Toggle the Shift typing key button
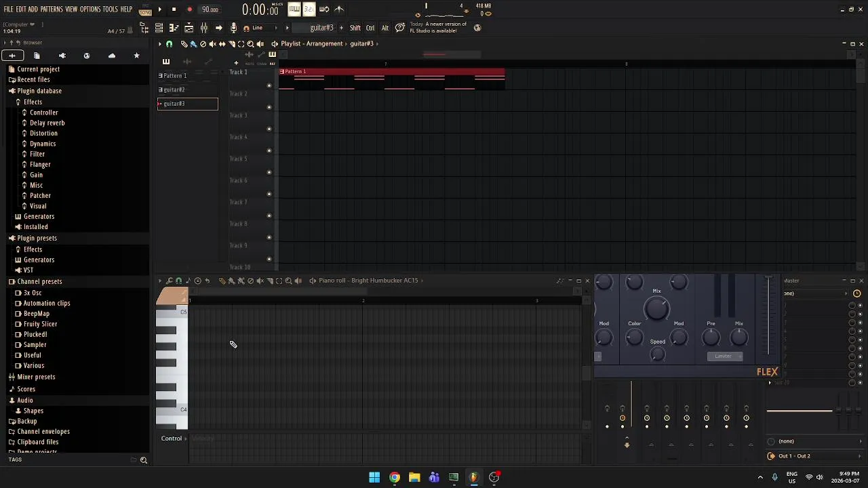Screen dimensions: 868x488 pos(355,28)
